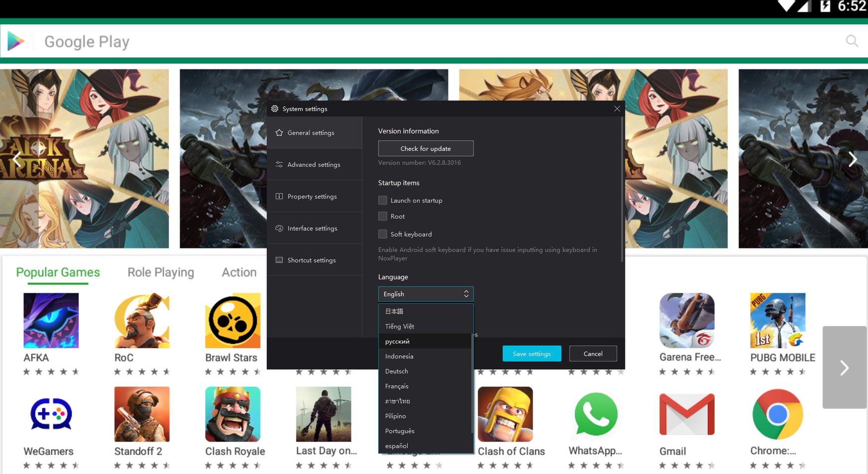Open the Advanced settings section
This screenshot has width=868, height=474.
click(x=314, y=164)
